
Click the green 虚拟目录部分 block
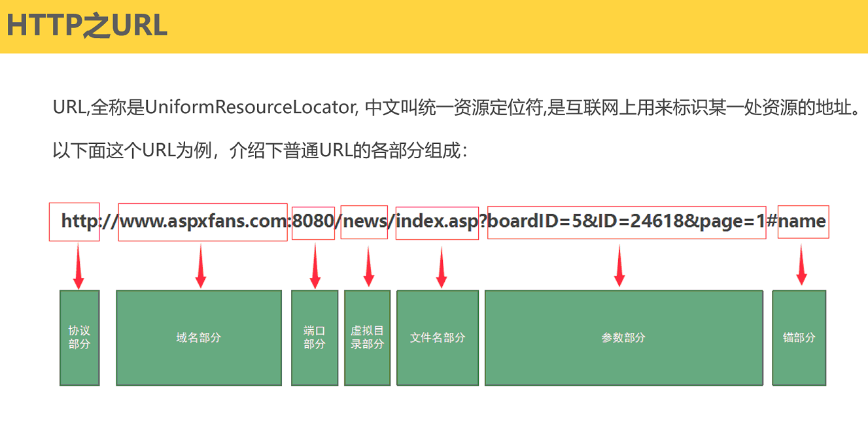click(367, 337)
